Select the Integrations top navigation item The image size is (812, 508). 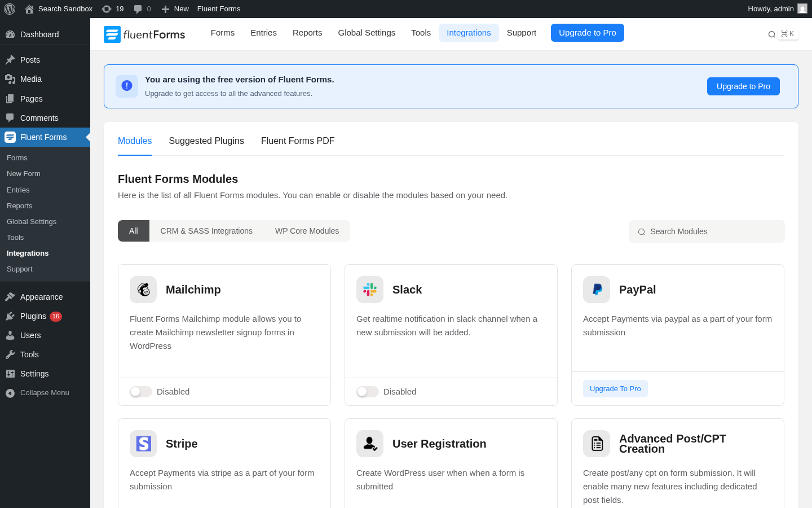[x=469, y=33]
